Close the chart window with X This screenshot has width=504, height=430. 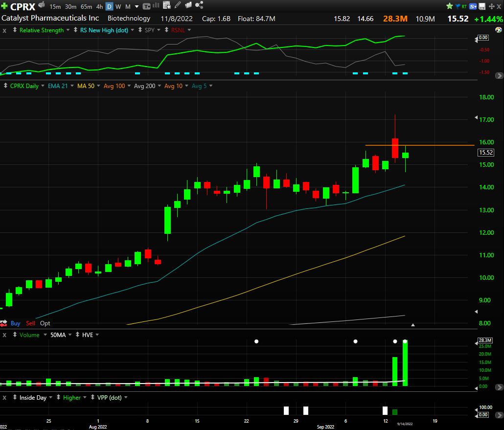499,6
